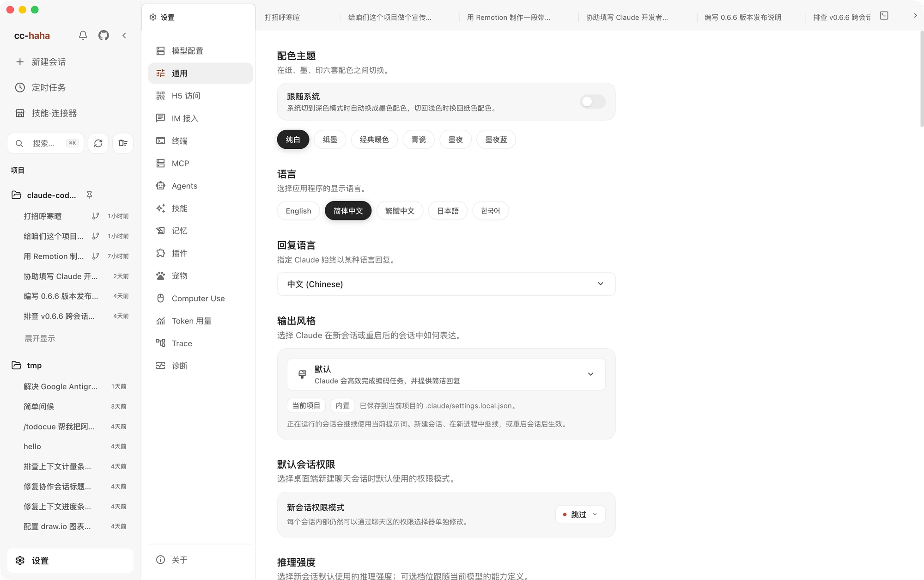Screen dimensions: 924x580
Task: Click the icon button right of refresh
Action: [123, 143]
